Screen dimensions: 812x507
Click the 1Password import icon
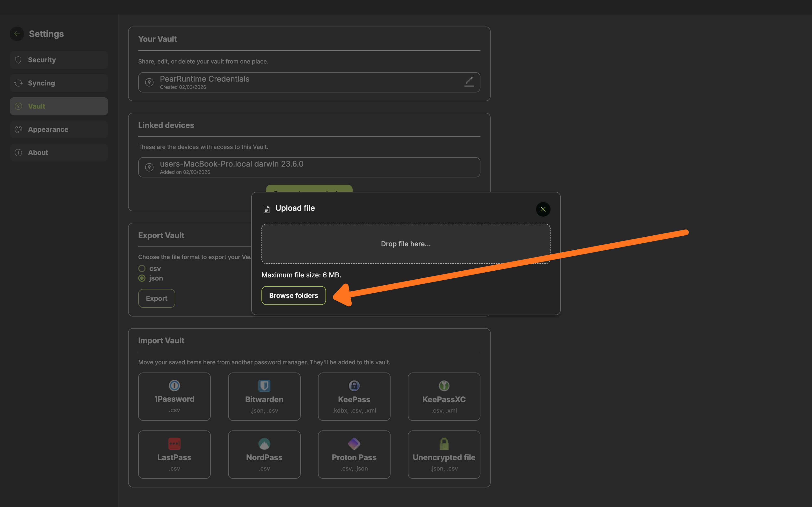[x=174, y=386]
